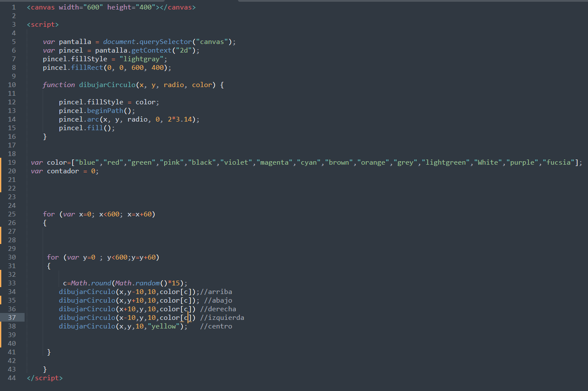The height and width of the screenshot is (391, 588).
Task: Click gutter line number 10
Action: pyautogui.click(x=12, y=85)
